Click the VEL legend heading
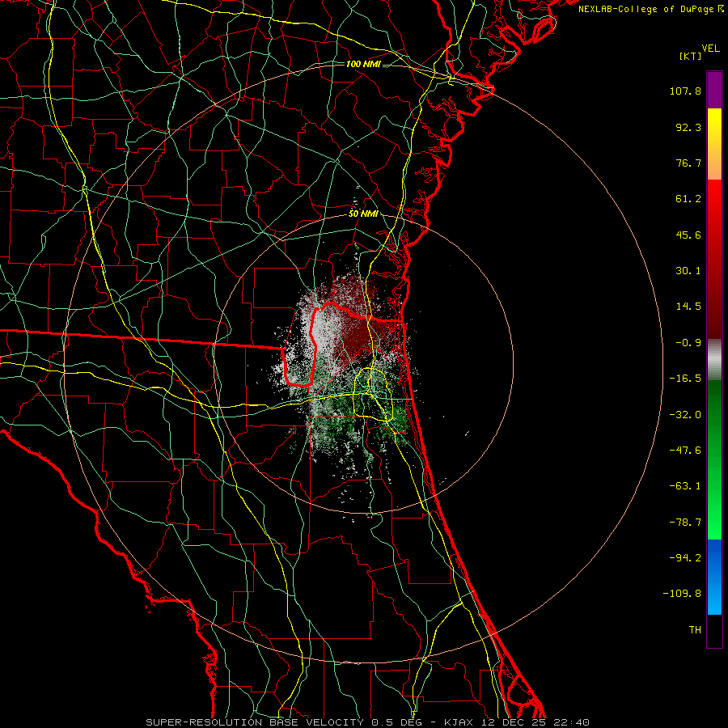This screenshot has height=728, width=728. [x=711, y=49]
